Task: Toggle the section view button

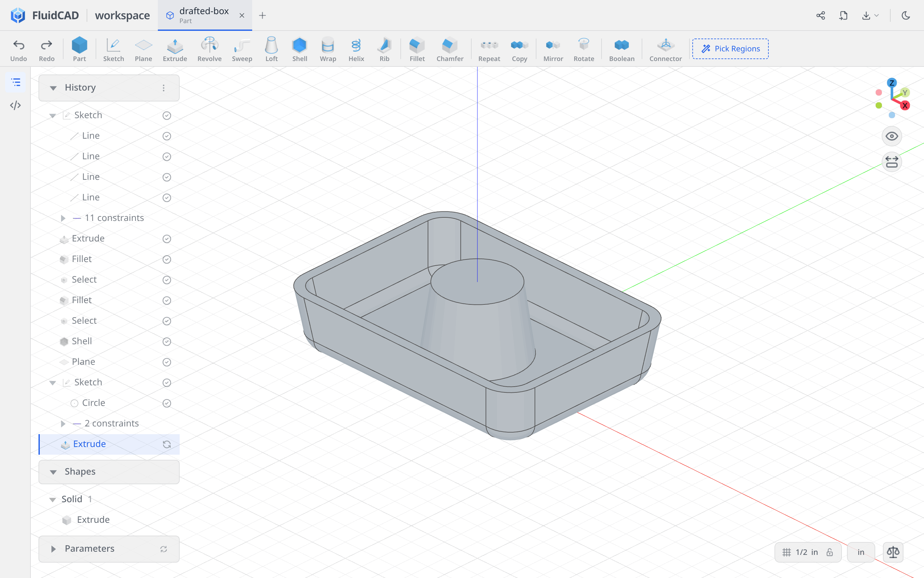Action: click(x=892, y=162)
